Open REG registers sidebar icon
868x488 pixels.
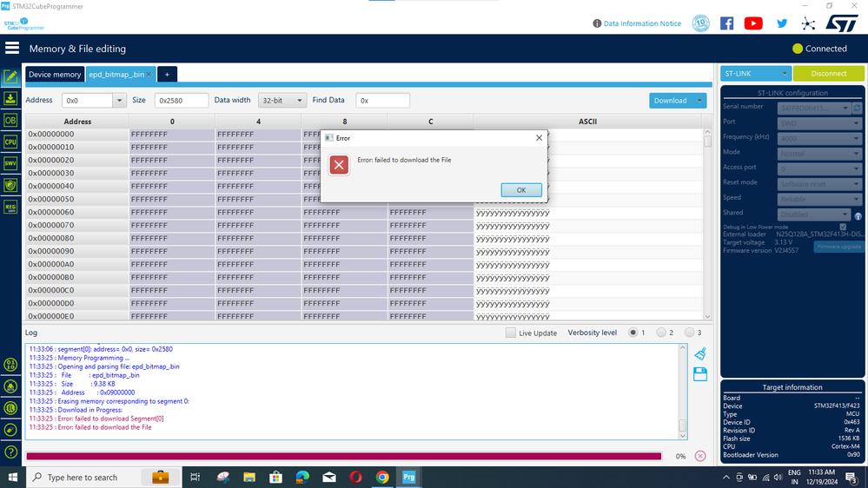pos(10,207)
